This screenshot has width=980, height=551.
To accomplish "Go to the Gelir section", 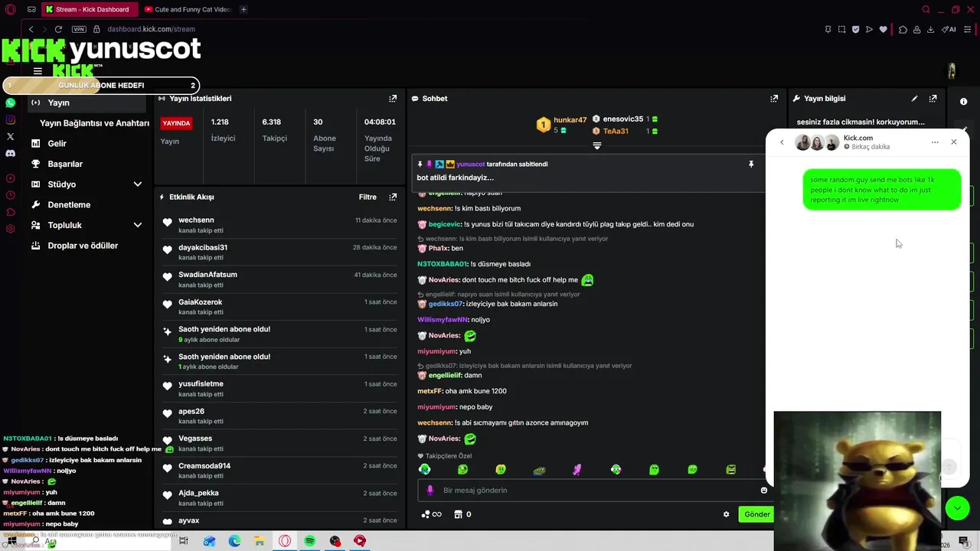I will (57, 144).
